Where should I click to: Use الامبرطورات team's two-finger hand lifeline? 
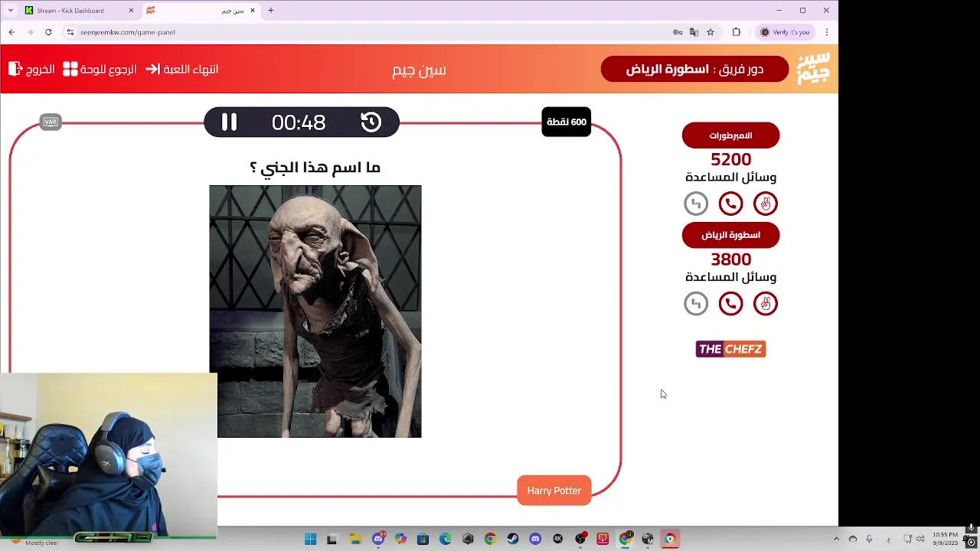pyautogui.click(x=766, y=204)
